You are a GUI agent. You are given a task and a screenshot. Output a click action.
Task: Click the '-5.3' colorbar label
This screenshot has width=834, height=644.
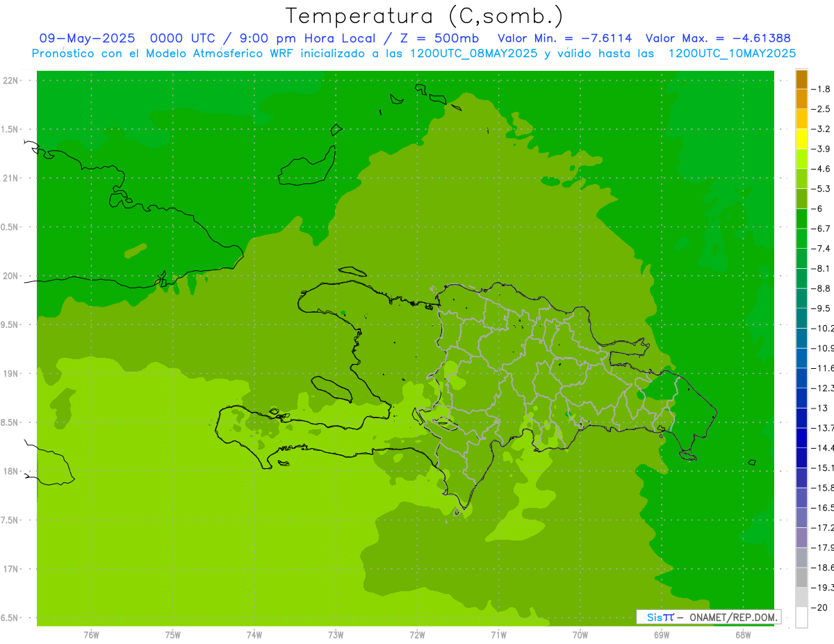(x=821, y=188)
